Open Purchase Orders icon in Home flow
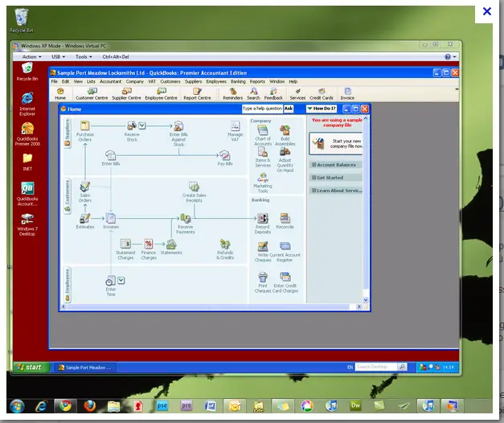Screen dimensions: 504x423 point(85,125)
